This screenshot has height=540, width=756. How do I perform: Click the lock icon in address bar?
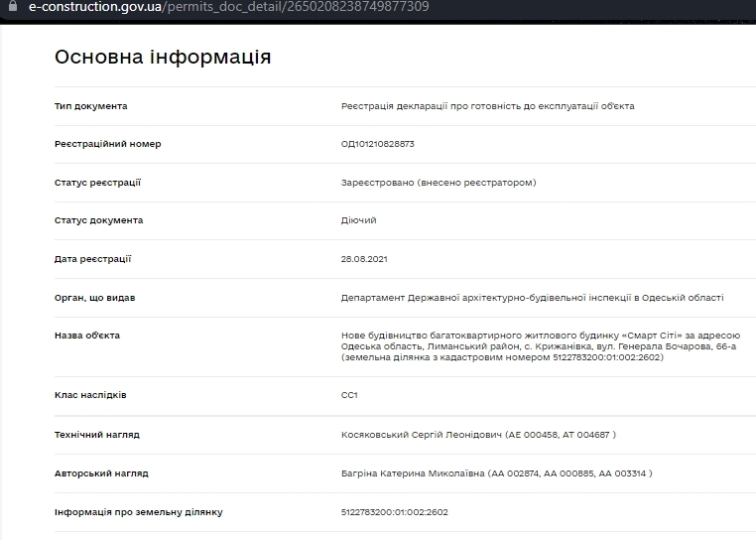click(x=13, y=6)
